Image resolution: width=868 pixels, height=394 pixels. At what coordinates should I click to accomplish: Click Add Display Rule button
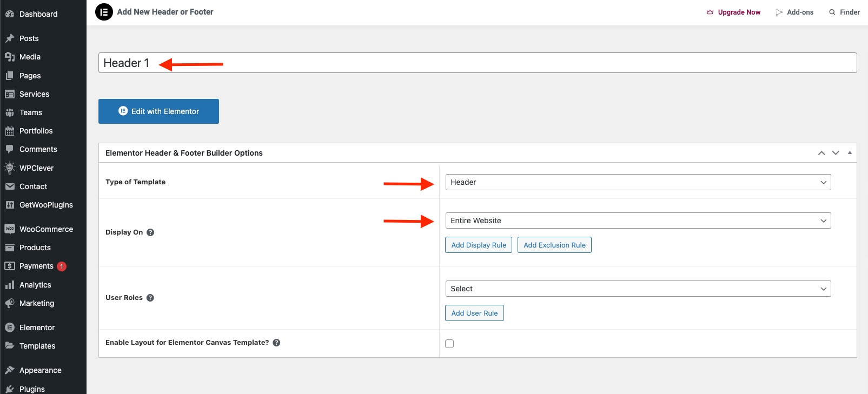pyautogui.click(x=479, y=245)
